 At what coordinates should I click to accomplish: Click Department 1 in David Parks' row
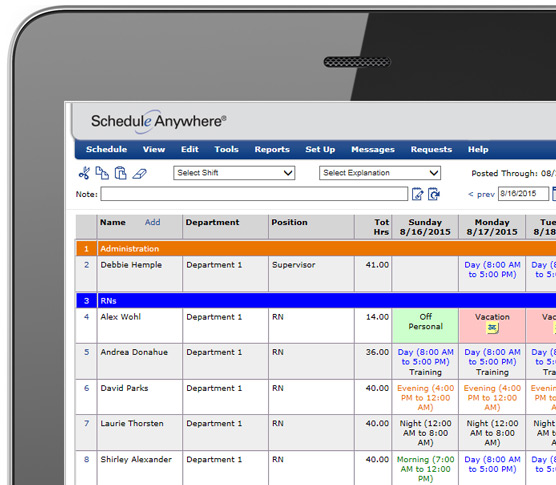[x=214, y=388]
